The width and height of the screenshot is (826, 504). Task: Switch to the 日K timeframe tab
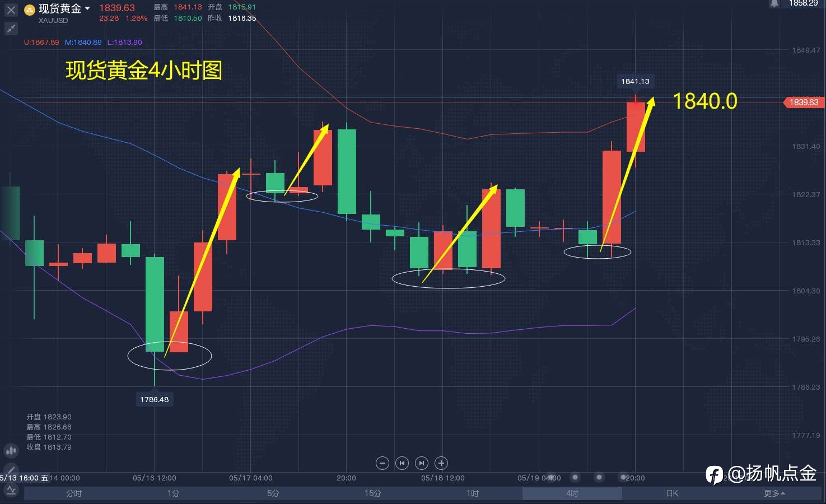coord(672,493)
